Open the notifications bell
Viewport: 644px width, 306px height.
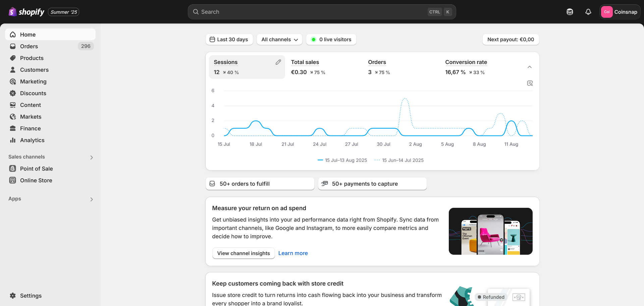[x=588, y=12]
